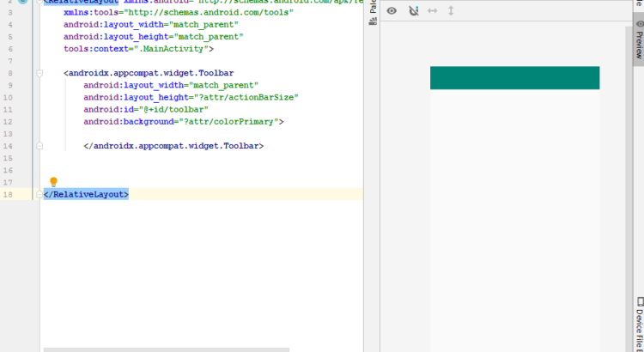Click the vertical expand arrows icon
Screen dimensions: 644x352
tap(452, 10)
